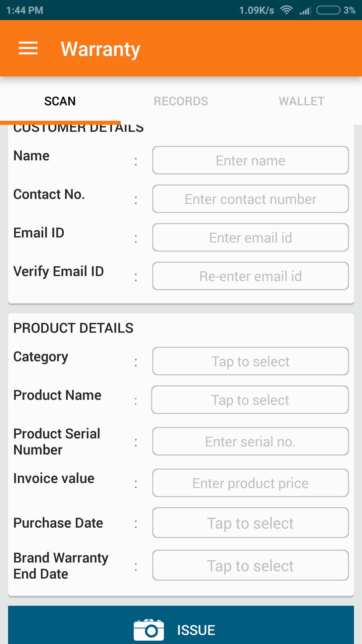Screen dimensions: 362x644
Task: Tap the cellular signal strength icon
Action: click(x=305, y=10)
